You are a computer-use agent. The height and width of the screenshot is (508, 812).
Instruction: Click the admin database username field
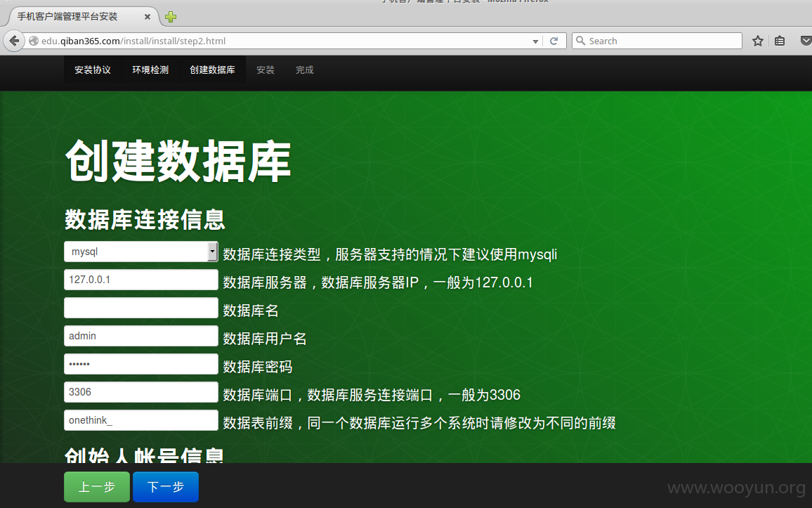pyautogui.click(x=141, y=336)
